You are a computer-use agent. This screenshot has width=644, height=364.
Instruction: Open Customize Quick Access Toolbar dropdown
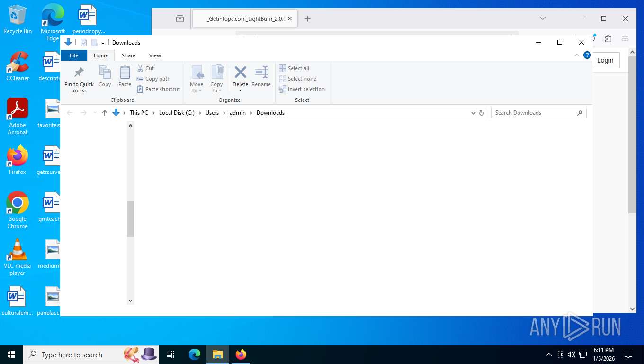103,43
